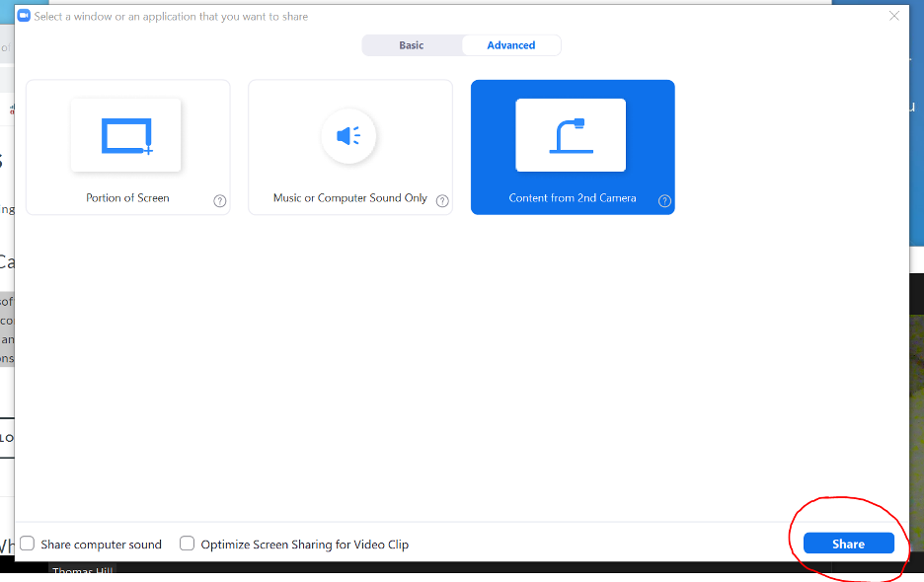Click the "Portion of Screen" label
The height and width of the screenshot is (582, 924).
pos(127,198)
